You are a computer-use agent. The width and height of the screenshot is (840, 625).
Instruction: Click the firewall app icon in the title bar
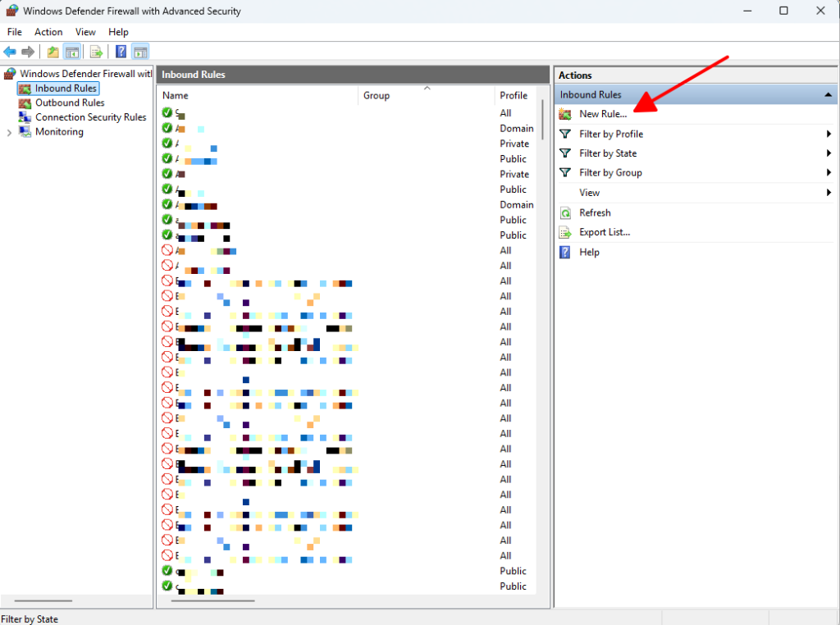pyautogui.click(x=11, y=11)
